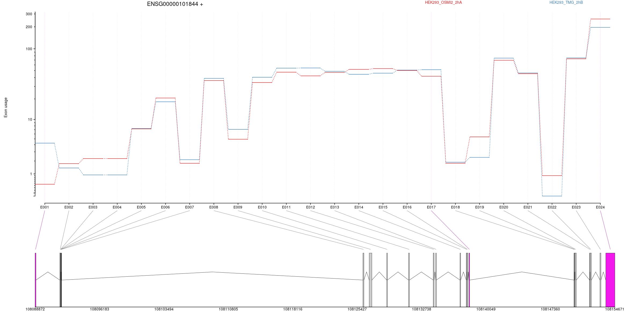Click the E007 exon label
Screen dimensions: 644x322
click(189, 207)
